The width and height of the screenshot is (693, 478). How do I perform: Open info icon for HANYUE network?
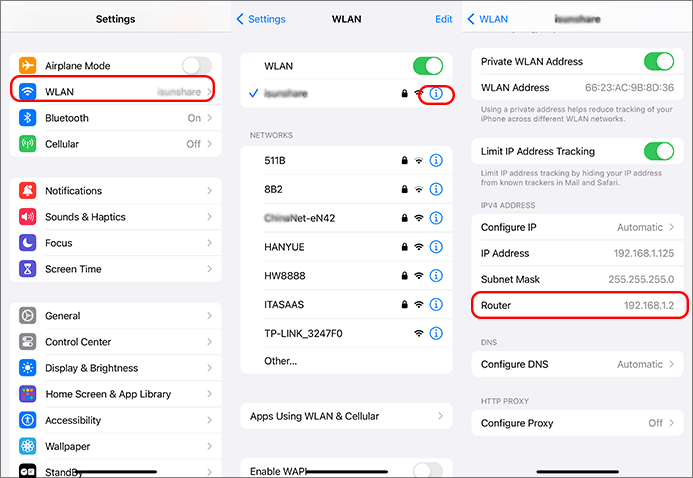coord(436,247)
